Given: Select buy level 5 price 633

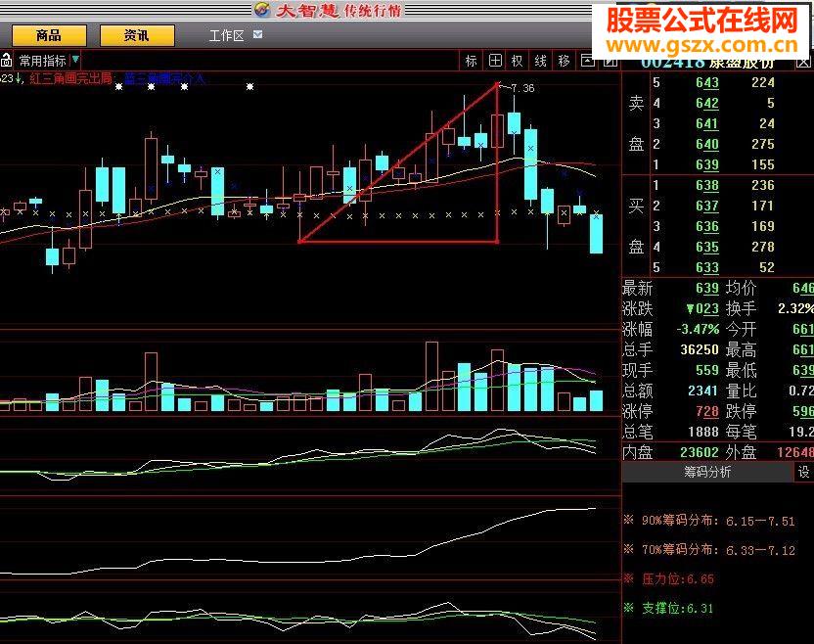Looking at the screenshot, I should coord(707,267).
